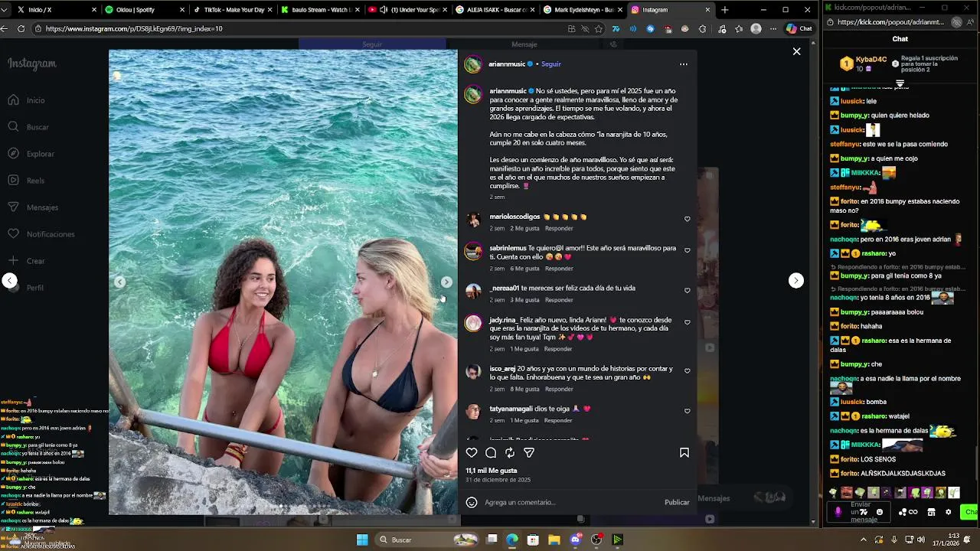Go to the next post using outer right arrow
Screen dimensions: 980x551
tap(796, 281)
